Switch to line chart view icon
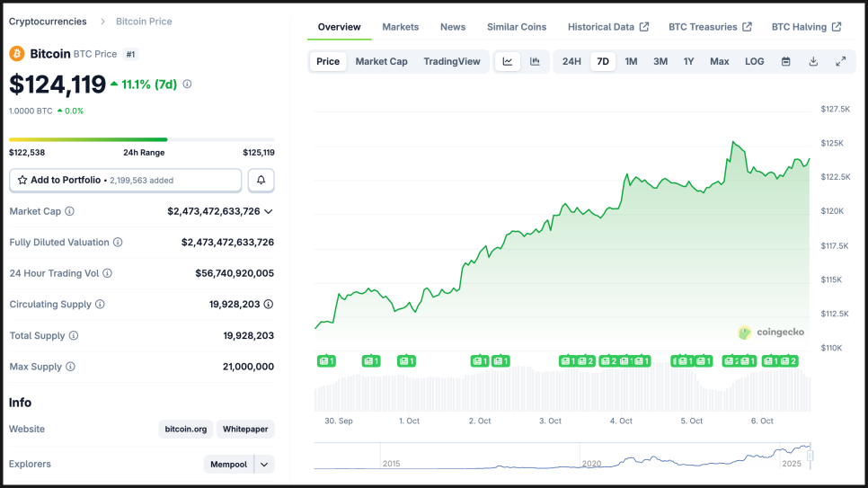868x488 pixels. [508, 61]
